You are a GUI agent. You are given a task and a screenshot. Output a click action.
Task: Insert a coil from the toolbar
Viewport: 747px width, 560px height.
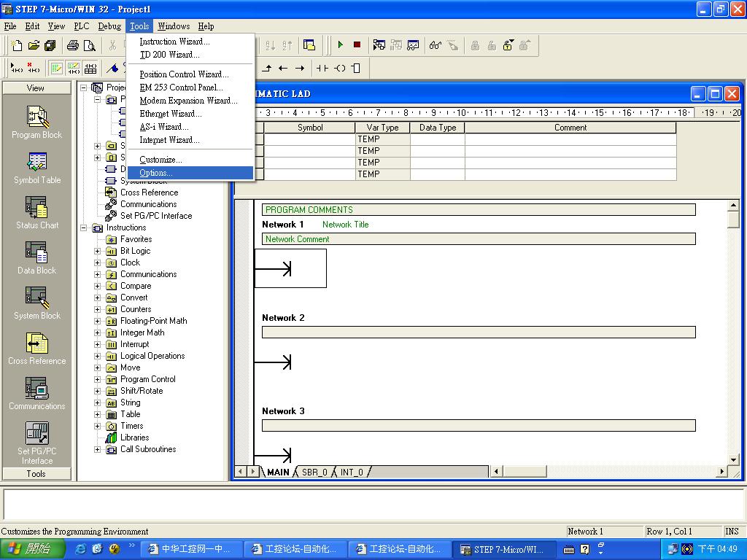click(x=340, y=68)
